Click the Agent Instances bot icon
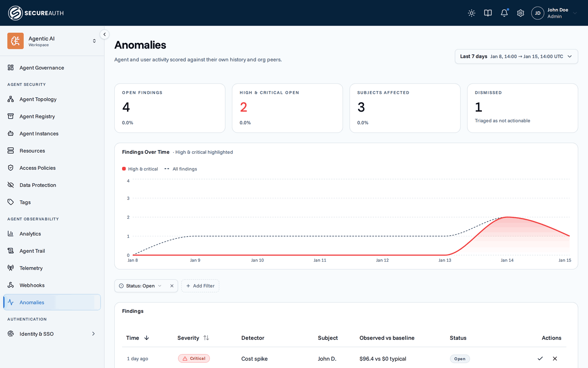The height and width of the screenshot is (368, 588). point(11,133)
